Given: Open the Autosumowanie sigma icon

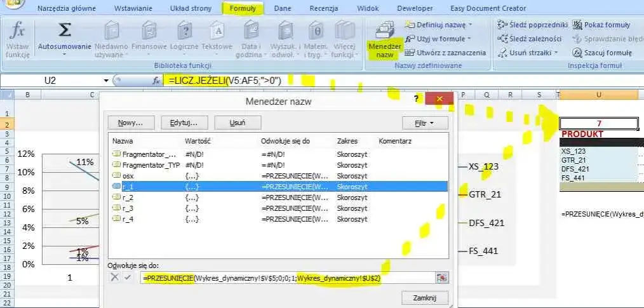Looking at the screenshot, I should coord(64,30).
